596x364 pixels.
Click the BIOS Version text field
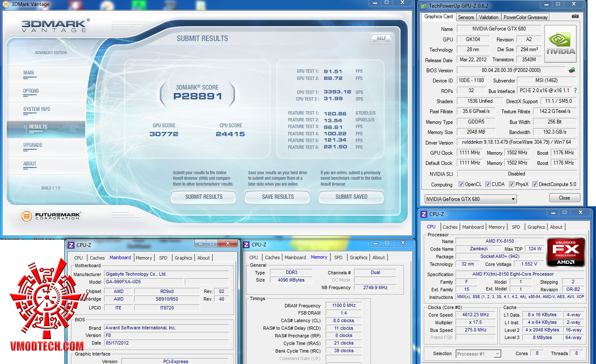[x=511, y=70]
